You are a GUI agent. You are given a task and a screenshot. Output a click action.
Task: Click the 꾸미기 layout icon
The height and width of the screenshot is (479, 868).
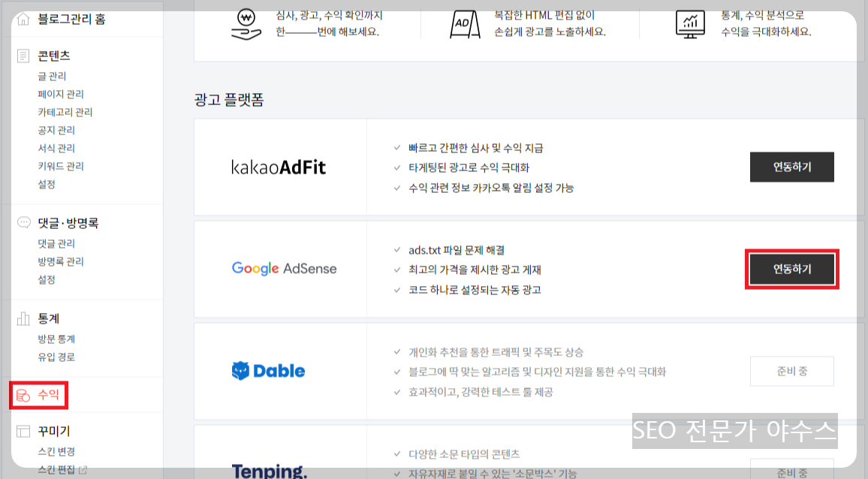tap(23, 432)
